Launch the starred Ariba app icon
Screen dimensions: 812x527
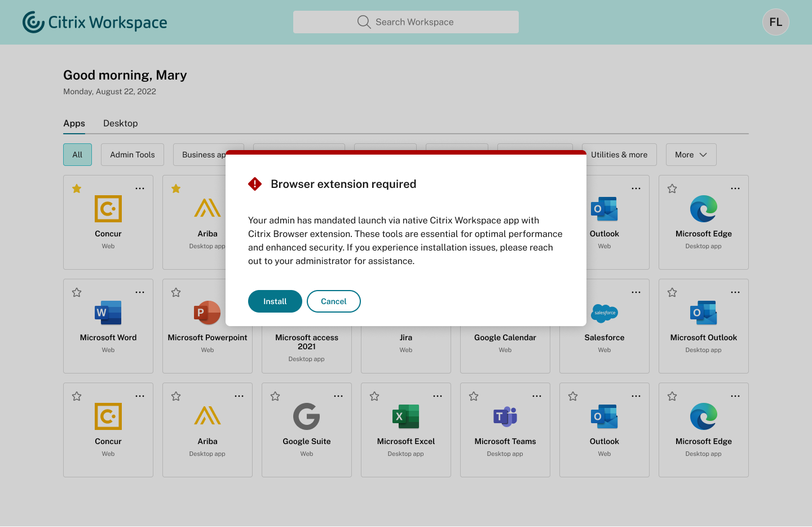click(208, 208)
